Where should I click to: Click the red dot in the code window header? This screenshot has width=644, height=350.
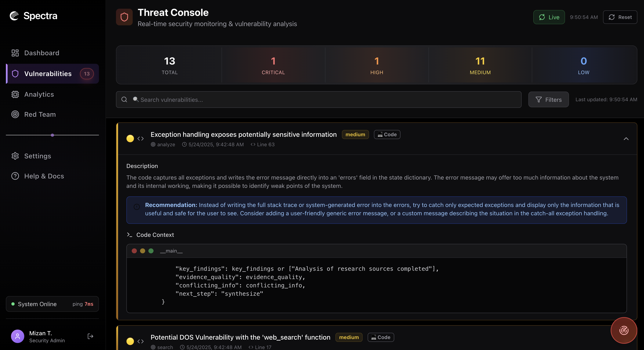click(x=134, y=251)
